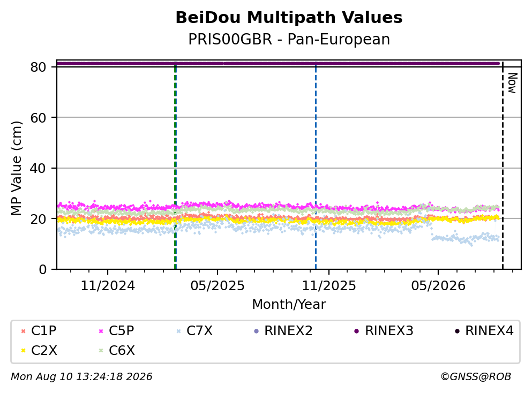
Task: Click the 11/2024 x-axis tick label
Action: [108, 286]
